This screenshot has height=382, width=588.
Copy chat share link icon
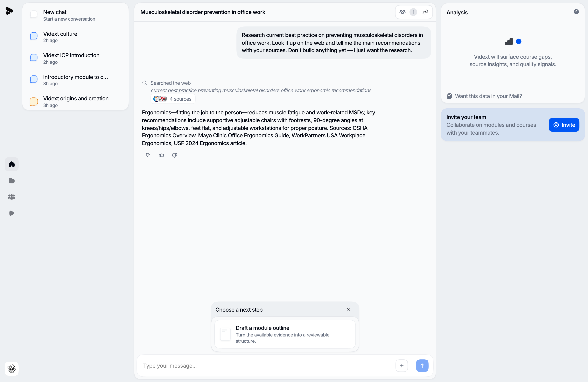[x=425, y=12]
